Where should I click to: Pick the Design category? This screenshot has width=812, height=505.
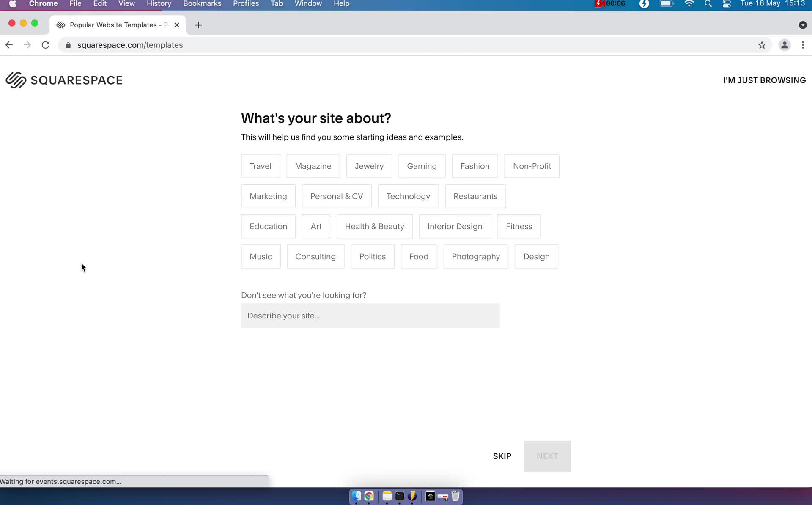(x=536, y=256)
